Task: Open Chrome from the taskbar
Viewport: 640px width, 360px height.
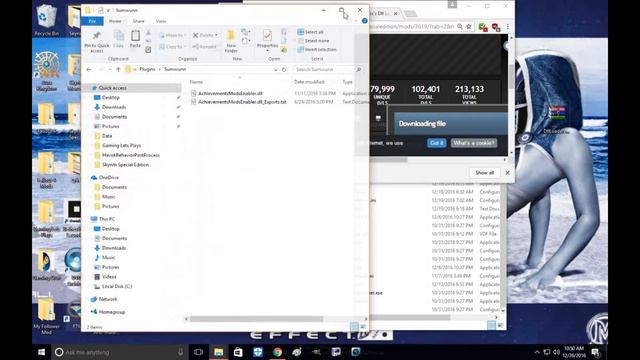Action: tap(277, 352)
